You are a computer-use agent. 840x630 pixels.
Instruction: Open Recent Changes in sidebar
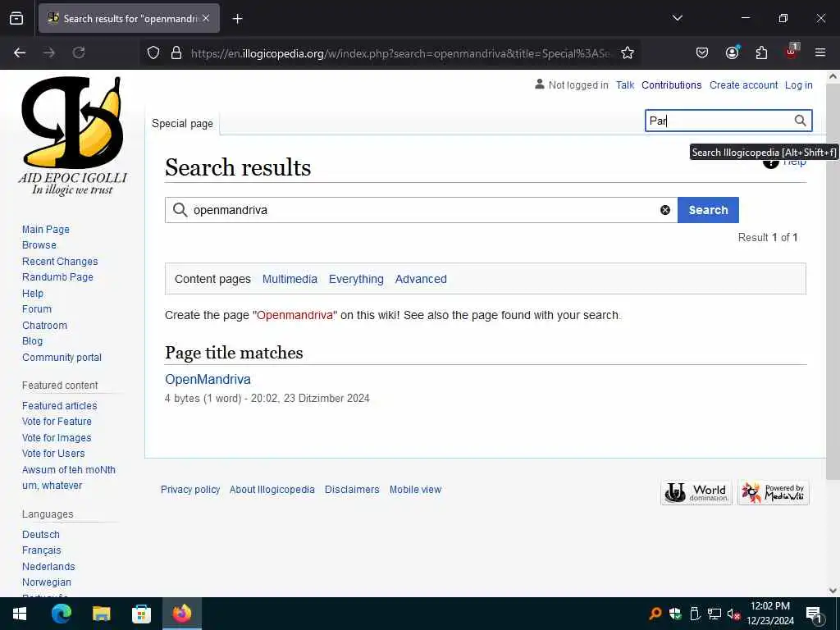coord(60,262)
